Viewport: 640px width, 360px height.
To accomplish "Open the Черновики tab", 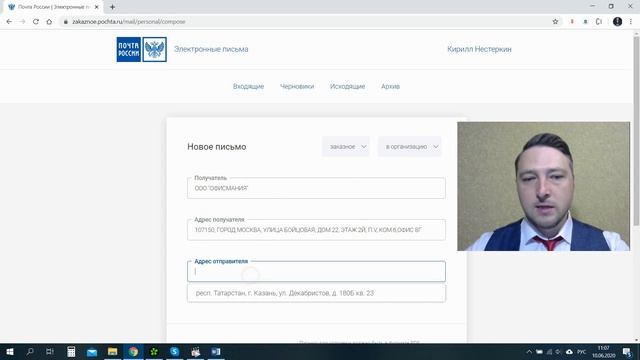I will coord(297,86).
